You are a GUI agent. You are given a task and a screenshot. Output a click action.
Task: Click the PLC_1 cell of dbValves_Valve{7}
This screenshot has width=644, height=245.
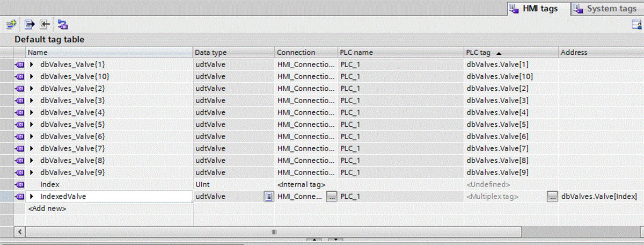pos(401,148)
